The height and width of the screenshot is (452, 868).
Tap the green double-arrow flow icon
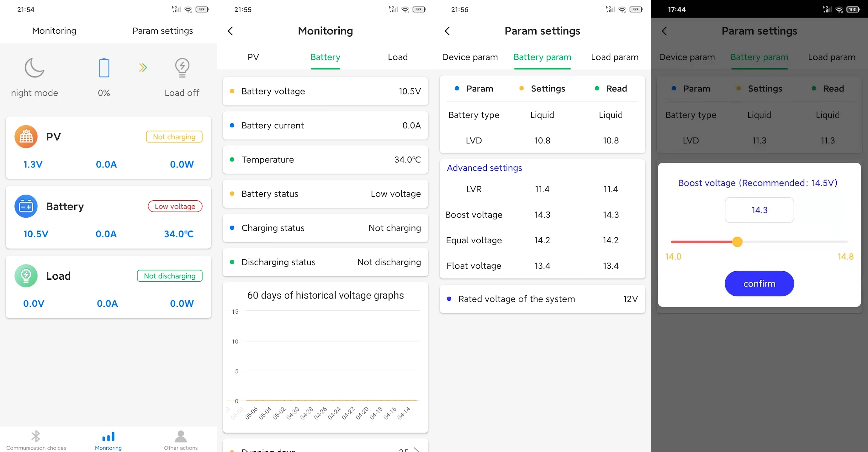(x=143, y=68)
